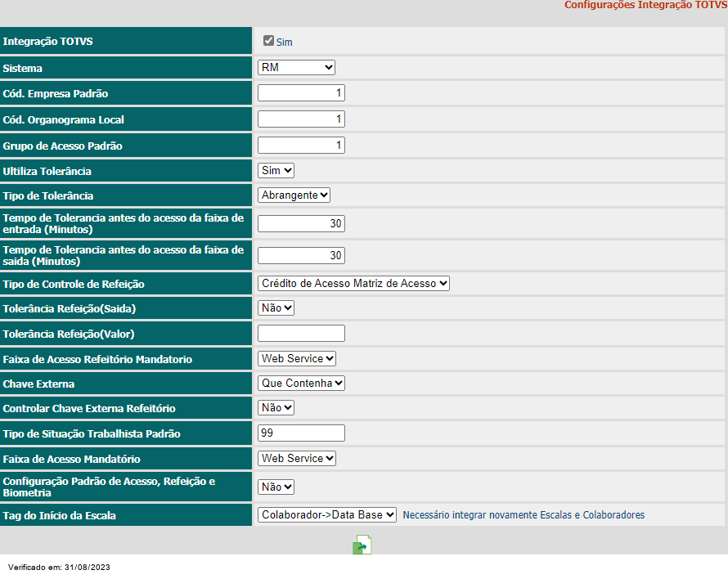
Task: Click the 'Tipo de Situação Trabalhista Padrão' label
Action: [x=92, y=434]
